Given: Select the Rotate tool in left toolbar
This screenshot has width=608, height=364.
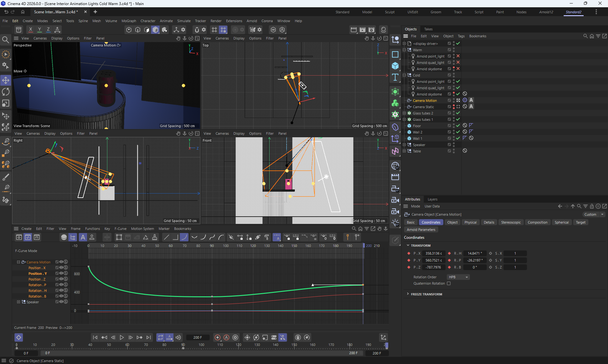Looking at the screenshot, I should click(x=6, y=92).
